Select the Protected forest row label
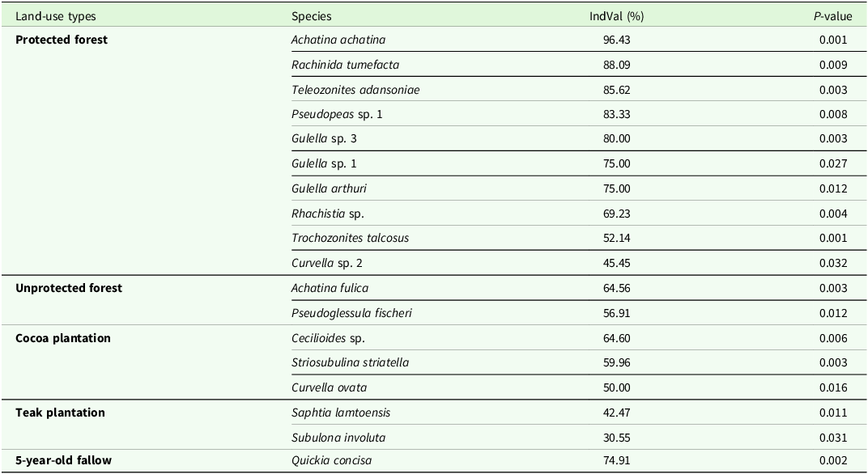The width and height of the screenshot is (868, 474). [x=62, y=40]
